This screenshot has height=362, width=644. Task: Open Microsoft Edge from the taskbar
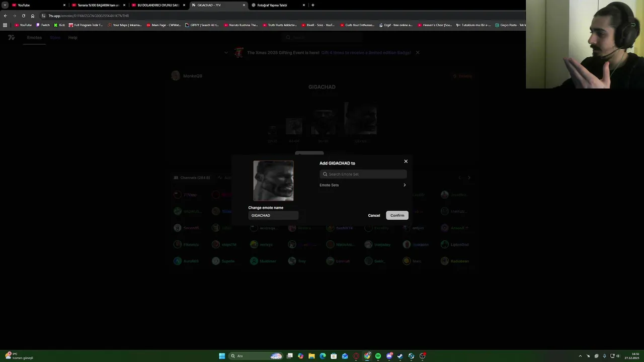[323, 356]
